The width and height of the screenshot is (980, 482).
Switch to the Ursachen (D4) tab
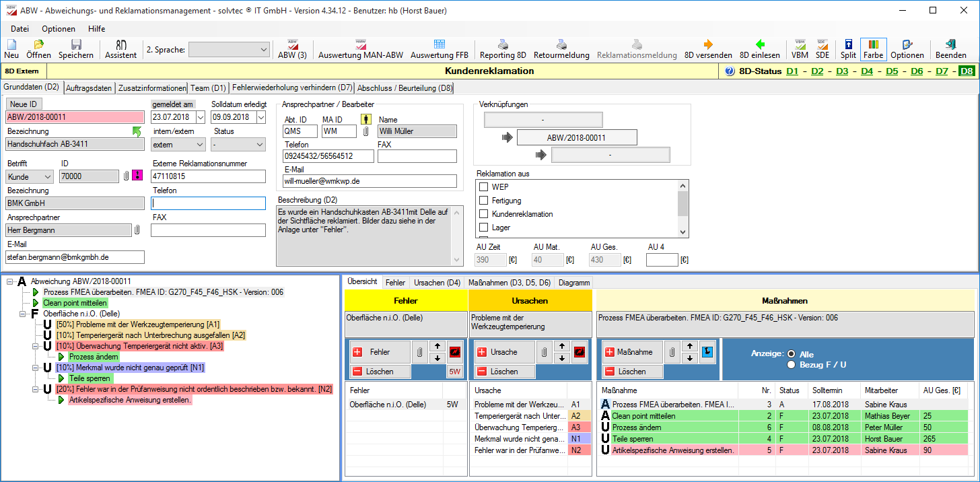tap(437, 283)
